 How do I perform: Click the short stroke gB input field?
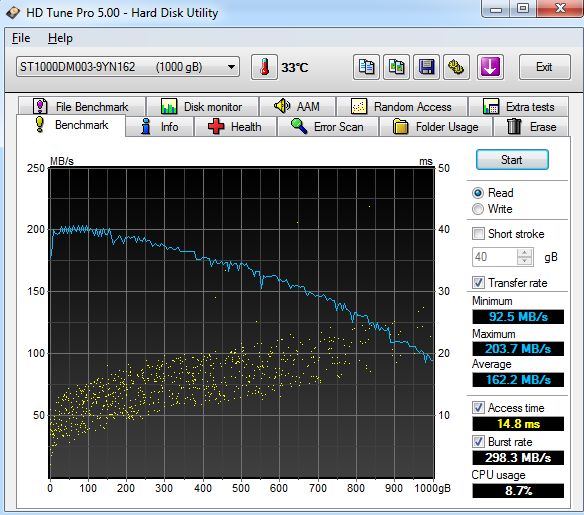495,257
